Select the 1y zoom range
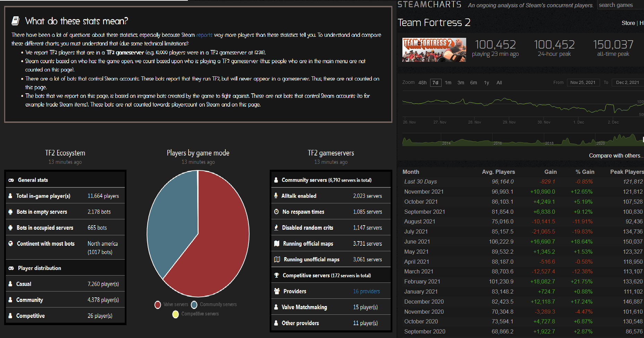Image resolution: width=644 pixels, height=338 pixels. click(x=487, y=83)
